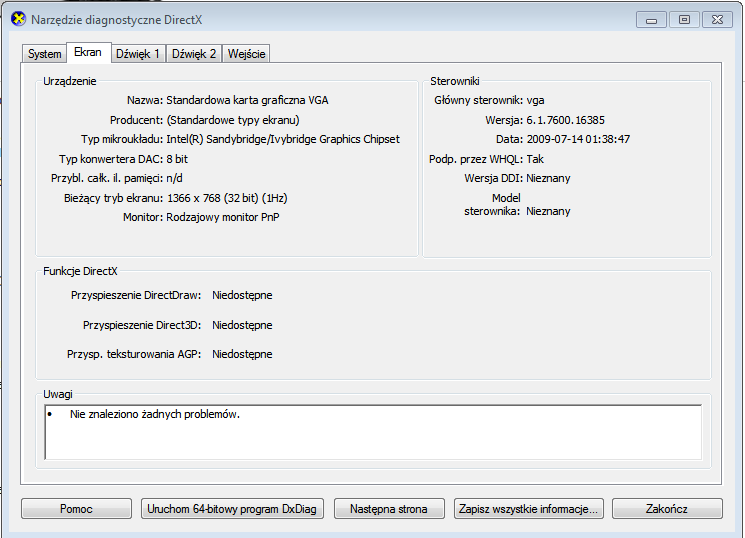Close the DirectX diagnostic window
Viewport: 745px width, 538px height.
(x=717, y=20)
